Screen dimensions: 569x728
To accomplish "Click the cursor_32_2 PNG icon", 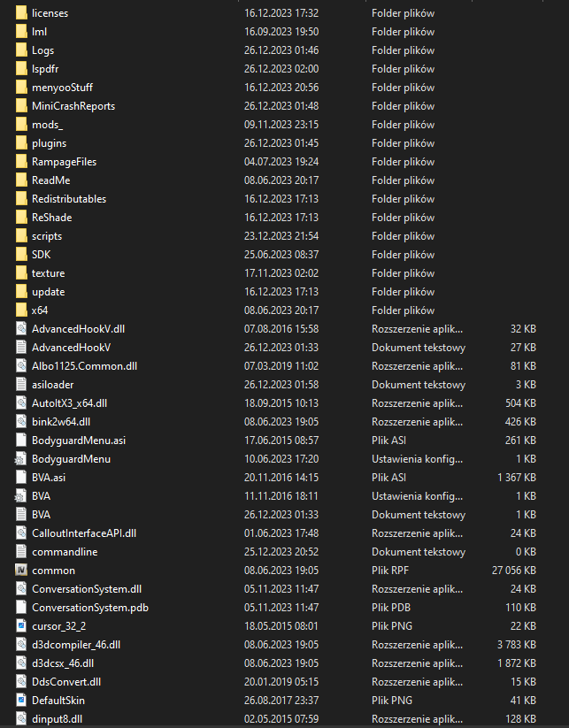I will 21,626.
